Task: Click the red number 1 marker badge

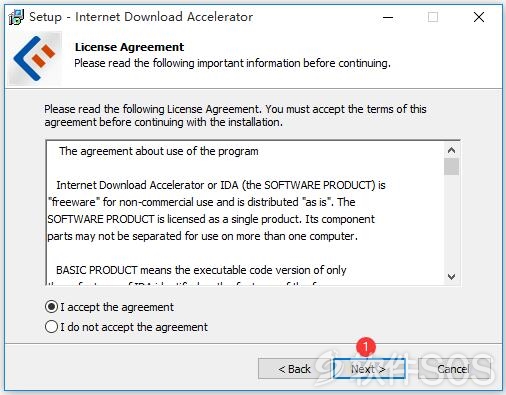Action: [366, 347]
